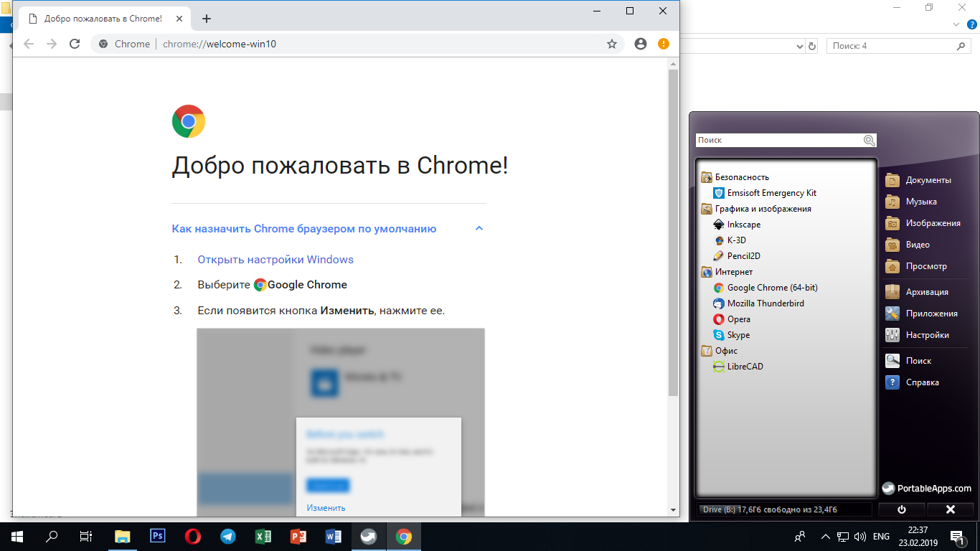Viewport: 980px width, 551px height.
Task: Open the Видео folder shortcut
Action: (908, 245)
